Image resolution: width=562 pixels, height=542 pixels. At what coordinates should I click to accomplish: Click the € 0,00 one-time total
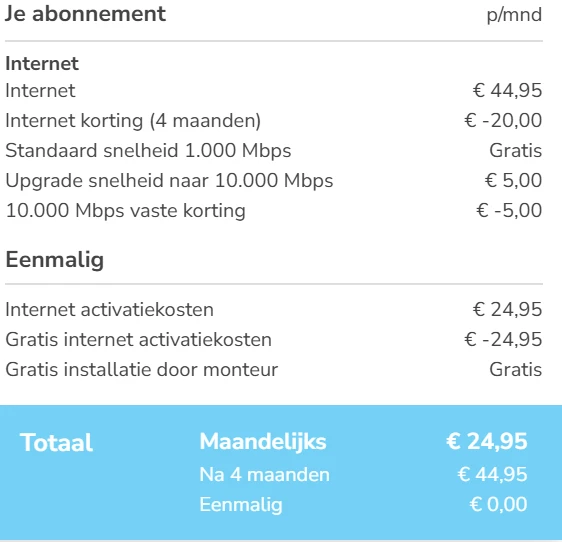tap(499, 504)
